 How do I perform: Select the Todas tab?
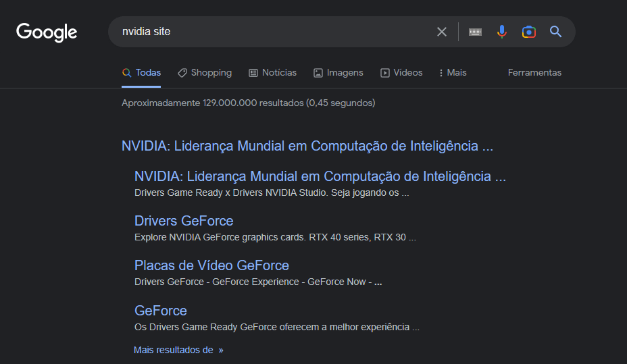(x=141, y=73)
